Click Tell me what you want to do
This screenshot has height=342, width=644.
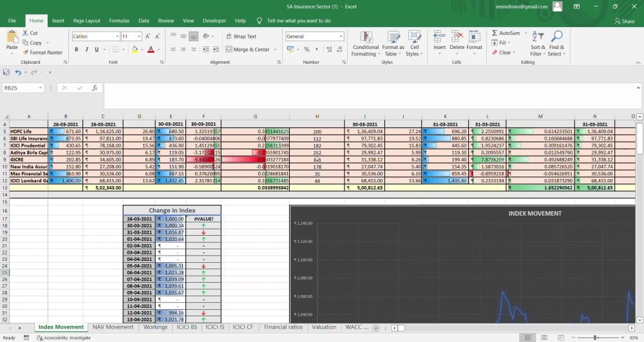[x=298, y=21]
